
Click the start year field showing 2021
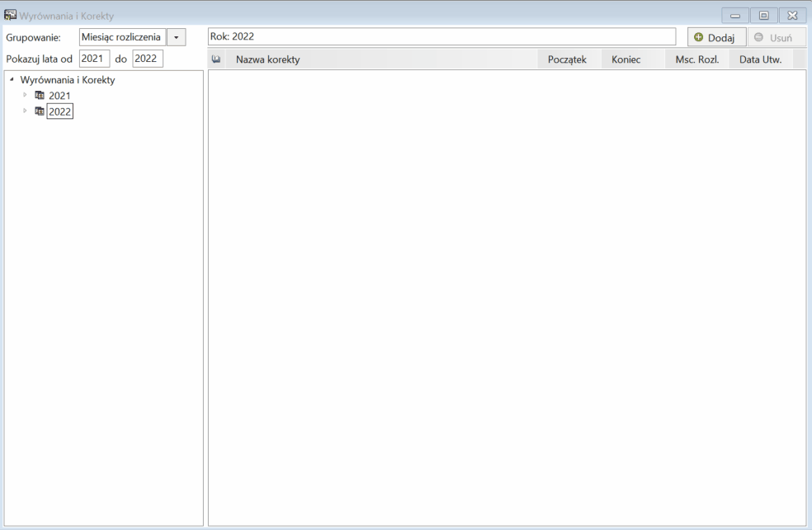94,59
